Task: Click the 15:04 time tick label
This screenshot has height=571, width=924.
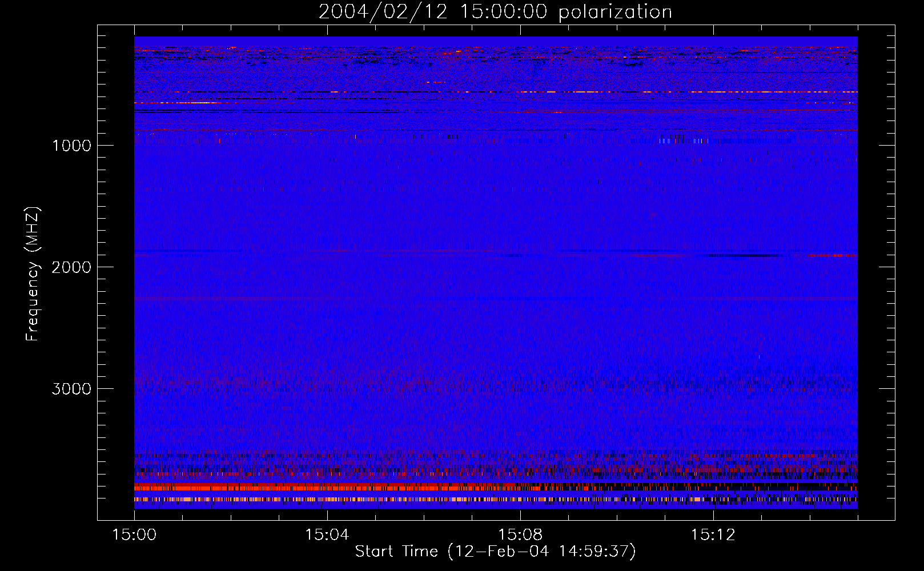Action: tap(327, 535)
